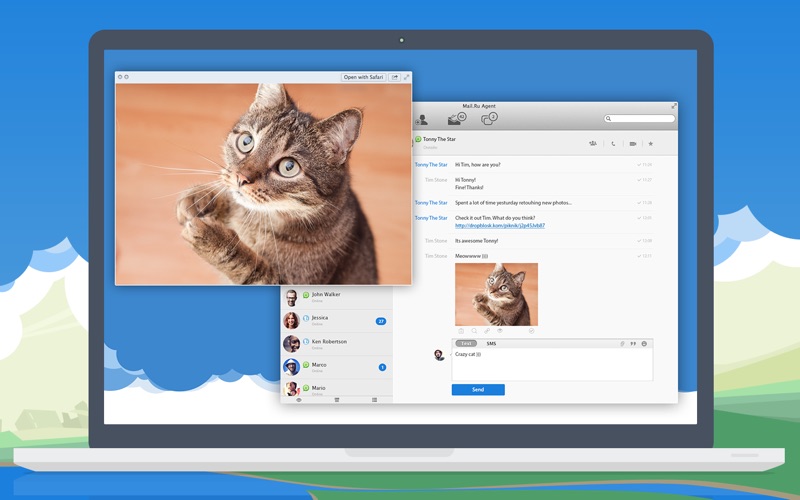Screen dimensions: 800x500
Task: Click the checkmark circle under cat thumbnail
Action: [531, 331]
